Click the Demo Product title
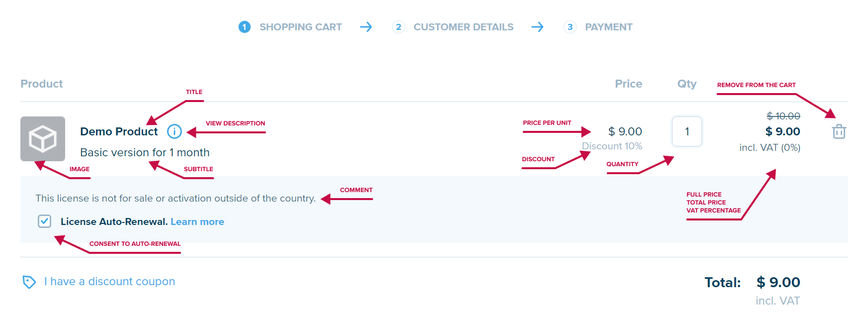The width and height of the screenshot is (868, 325). point(119,131)
